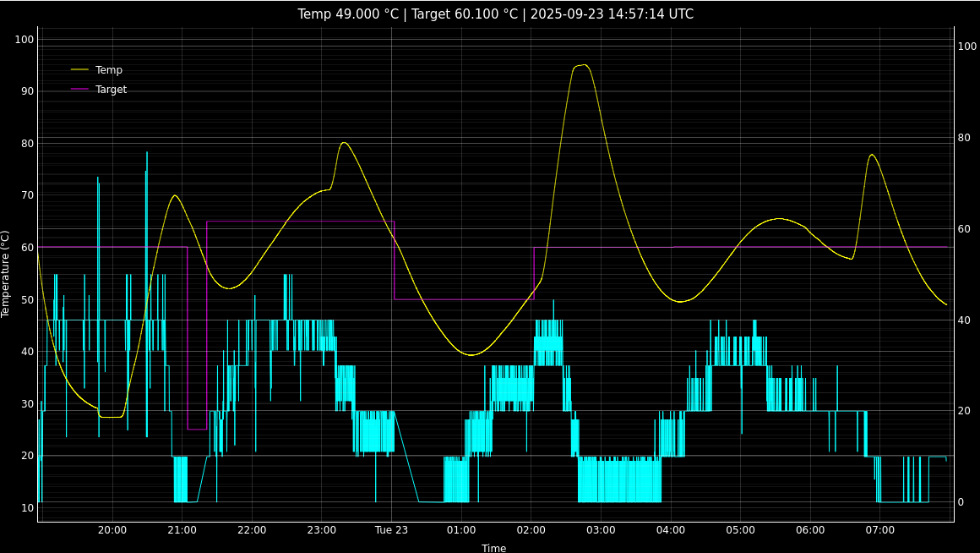Click the chart title showing Temp 49.000 °C
The image size is (980, 553).
(x=495, y=14)
